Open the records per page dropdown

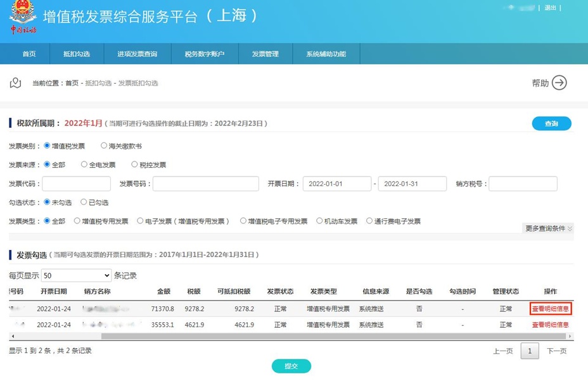point(76,276)
